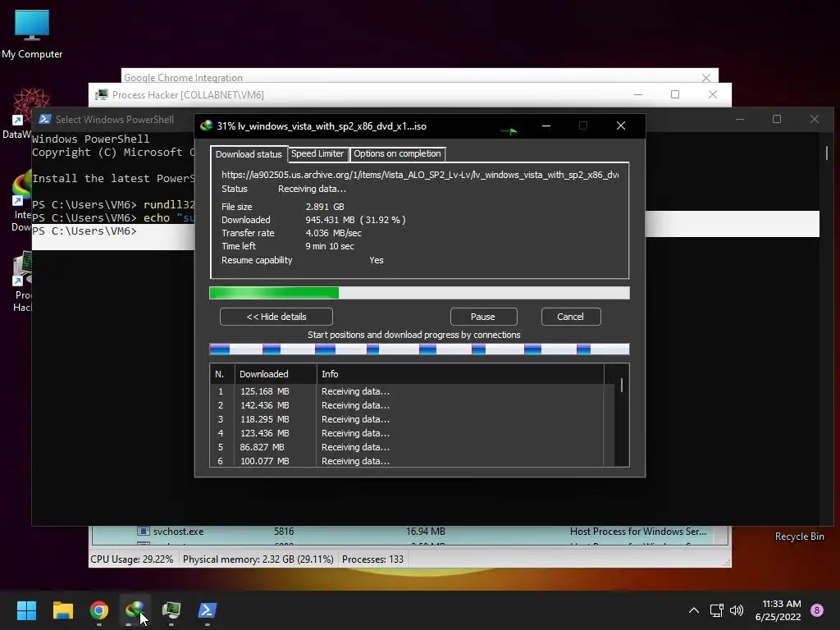Screen dimensions: 840x630
Task: Pause the download
Action: point(483,317)
